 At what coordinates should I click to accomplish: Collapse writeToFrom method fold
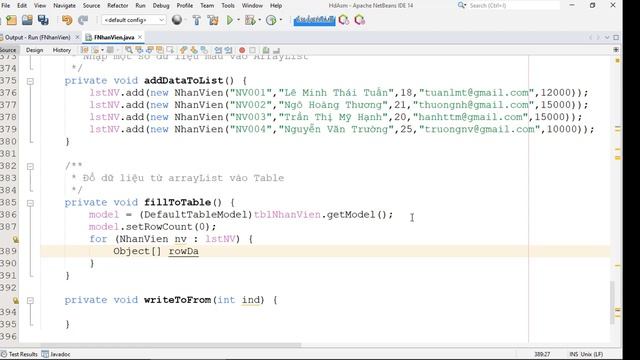pyautogui.click(x=30, y=300)
